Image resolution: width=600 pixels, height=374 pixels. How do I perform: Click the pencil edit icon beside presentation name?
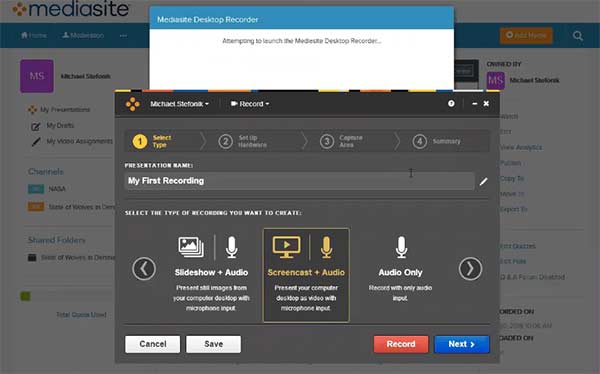pyautogui.click(x=483, y=181)
